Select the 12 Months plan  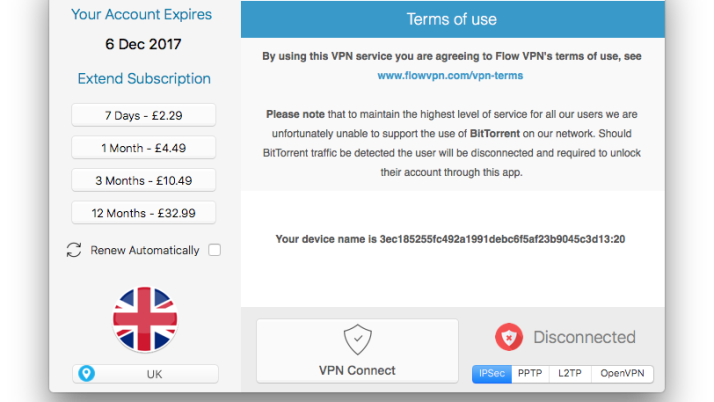click(144, 212)
